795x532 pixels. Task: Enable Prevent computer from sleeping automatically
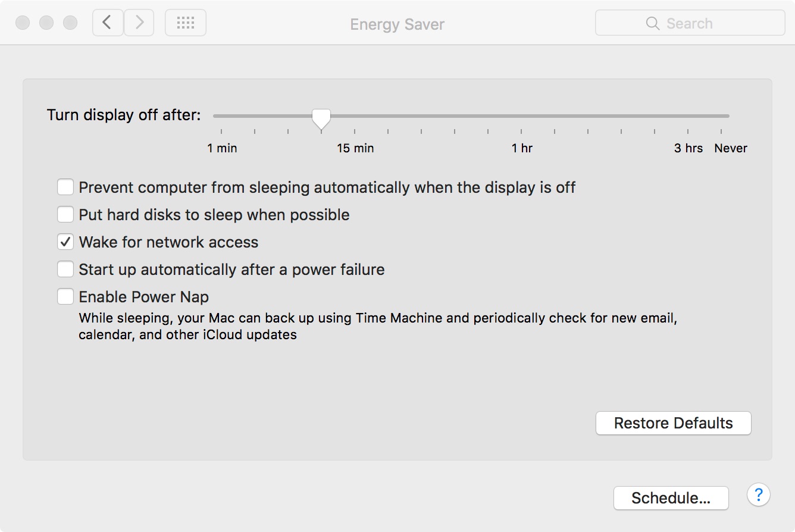tap(65, 187)
